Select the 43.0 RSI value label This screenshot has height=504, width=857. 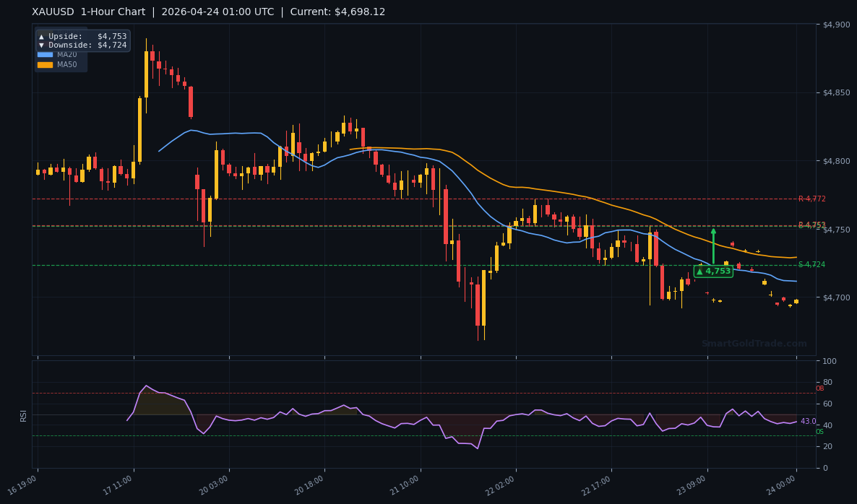[807, 421]
